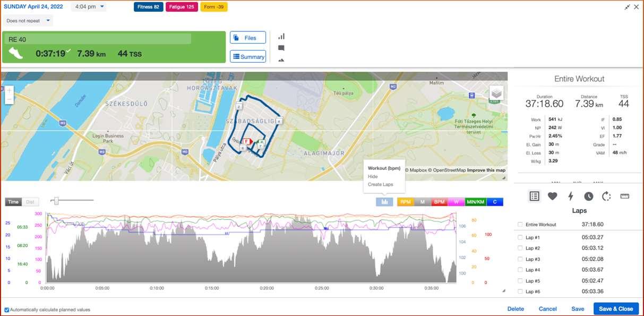Image resolution: width=644 pixels, height=316 pixels.
Task: Click the Fatigue 125 badge
Action: pyautogui.click(x=182, y=7)
